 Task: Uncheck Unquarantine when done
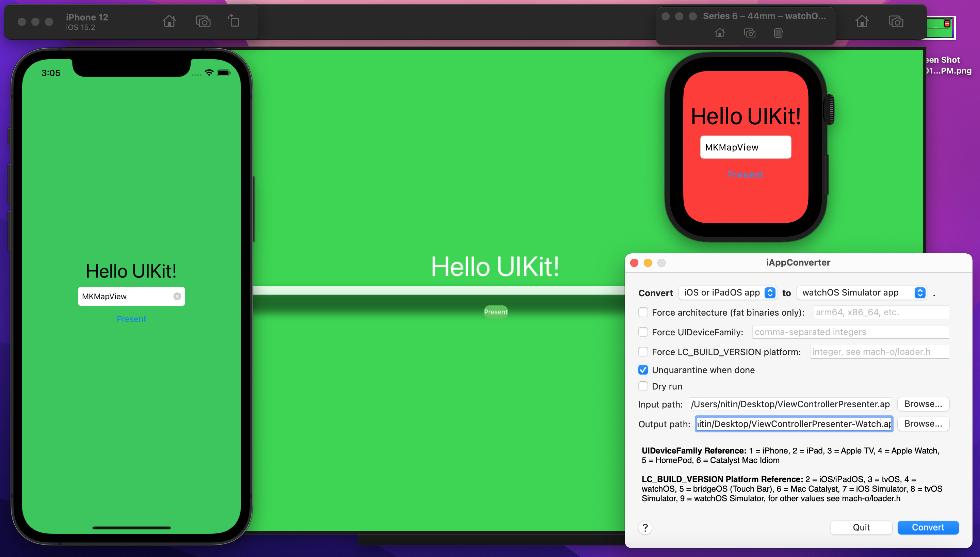click(643, 370)
